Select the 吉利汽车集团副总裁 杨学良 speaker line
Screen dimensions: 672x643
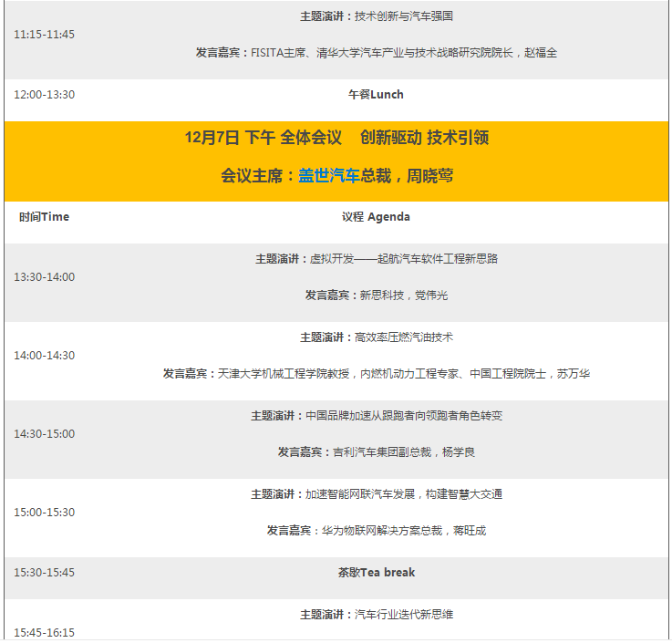pyautogui.click(x=376, y=452)
